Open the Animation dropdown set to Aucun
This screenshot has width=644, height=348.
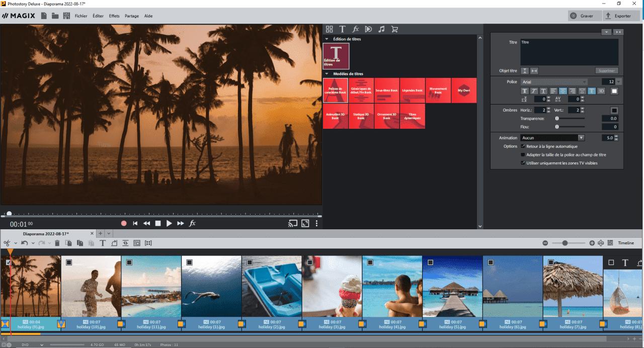[581, 137]
